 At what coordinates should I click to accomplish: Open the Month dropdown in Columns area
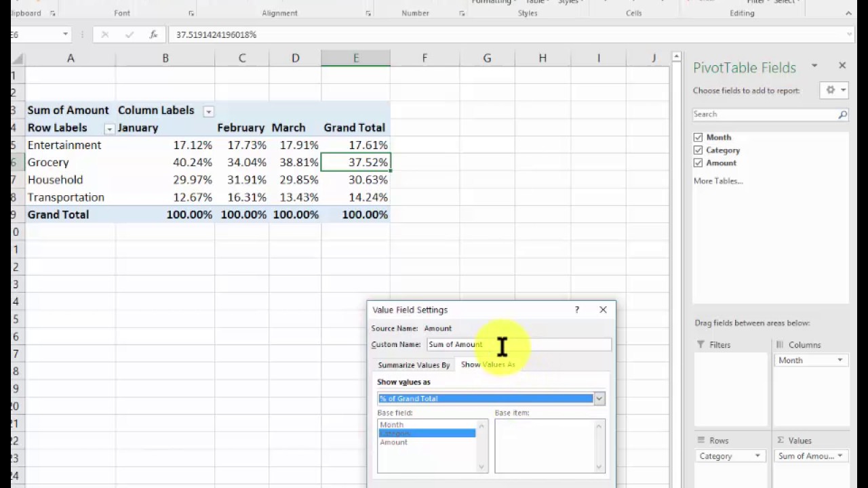pos(840,361)
